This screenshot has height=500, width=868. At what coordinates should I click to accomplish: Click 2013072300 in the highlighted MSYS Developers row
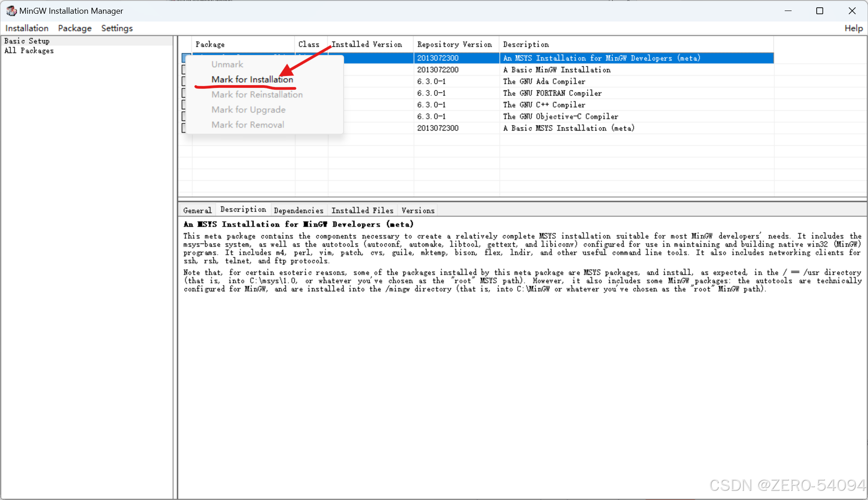click(x=438, y=58)
